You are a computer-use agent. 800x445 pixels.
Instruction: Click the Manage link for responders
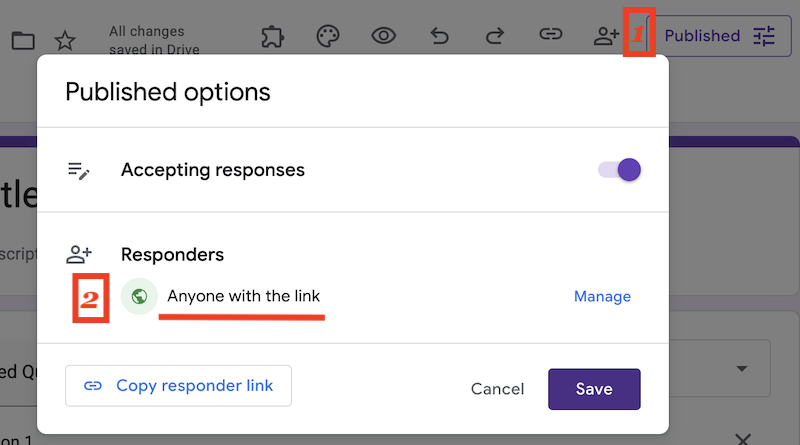602,296
